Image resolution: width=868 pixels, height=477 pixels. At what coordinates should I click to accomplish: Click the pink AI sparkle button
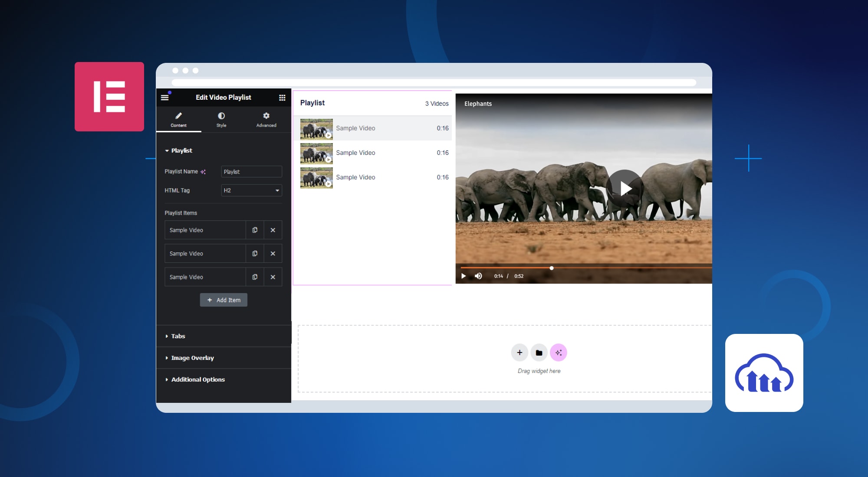pyautogui.click(x=559, y=353)
